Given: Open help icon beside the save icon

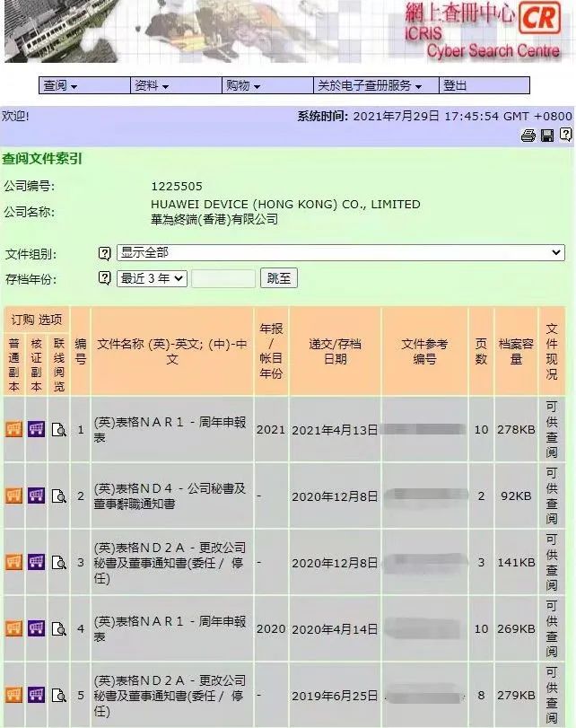Looking at the screenshot, I should [565, 136].
